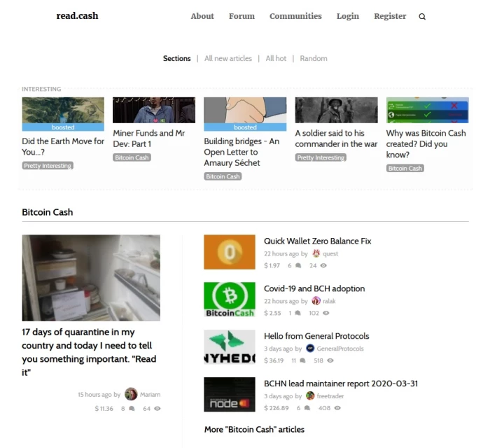Click Pretty Interesting tag under Earth Move article
The image size is (497, 448).
48,166
